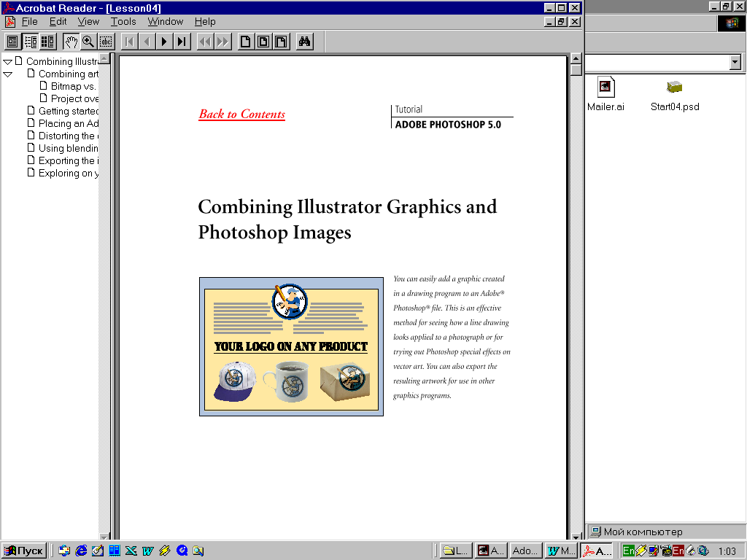
Task: Go to the Next Page
Action: (x=164, y=42)
